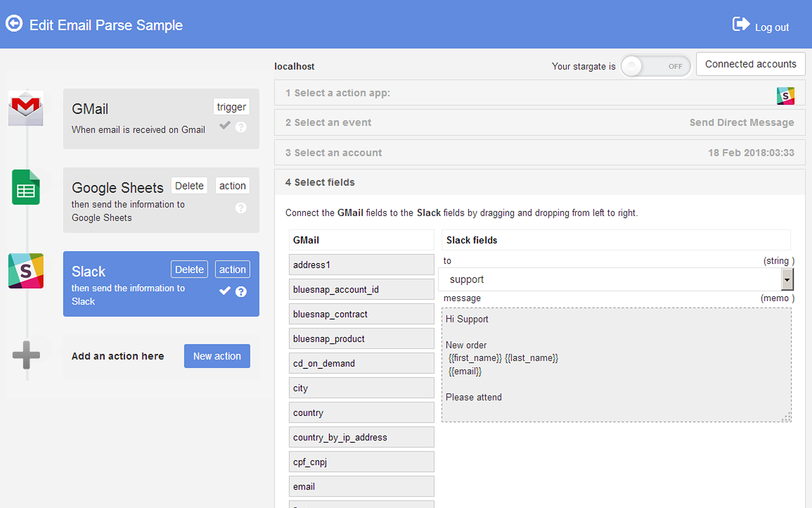Click inside the Slack message text area
The image size is (812, 508).
(616, 365)
